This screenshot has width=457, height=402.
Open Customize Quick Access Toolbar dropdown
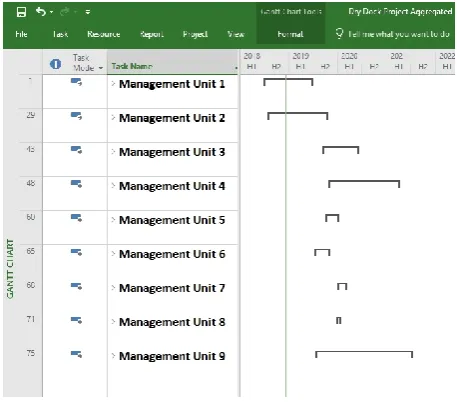88,12
